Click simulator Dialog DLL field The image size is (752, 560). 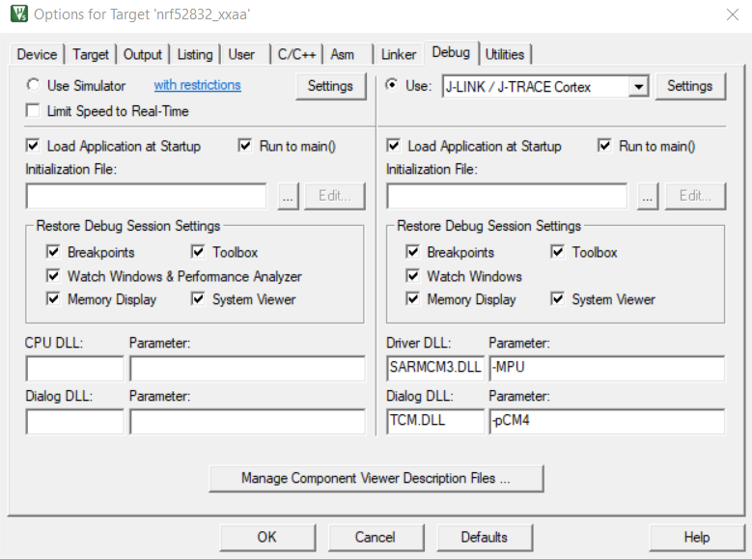pos(75,421)
